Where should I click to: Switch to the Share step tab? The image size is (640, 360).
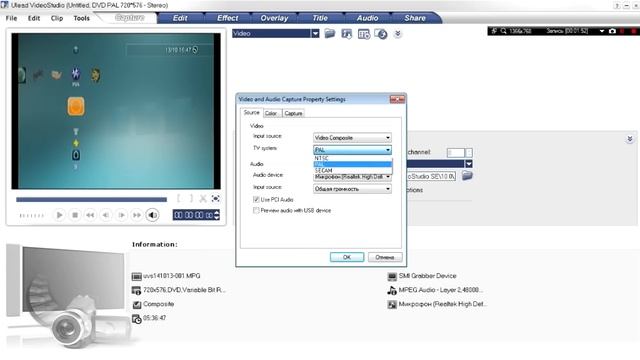pos(415,18)
